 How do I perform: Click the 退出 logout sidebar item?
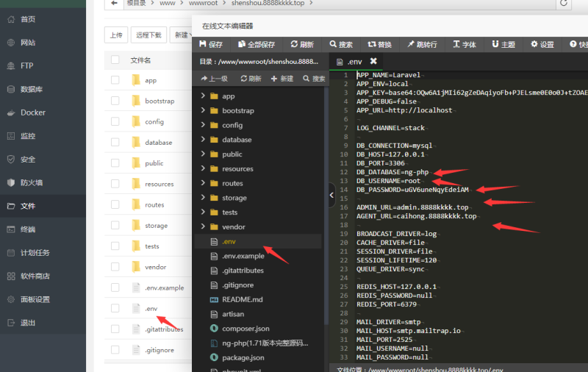point(43,323)
